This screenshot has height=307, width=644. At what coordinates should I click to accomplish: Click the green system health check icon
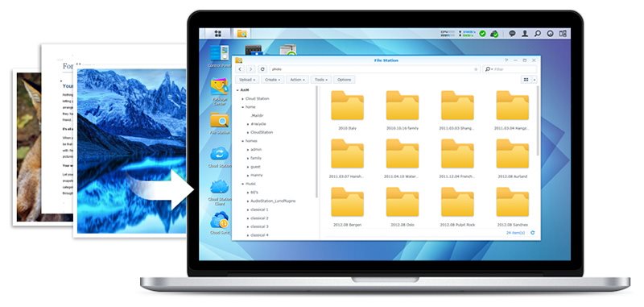(482, 34)
